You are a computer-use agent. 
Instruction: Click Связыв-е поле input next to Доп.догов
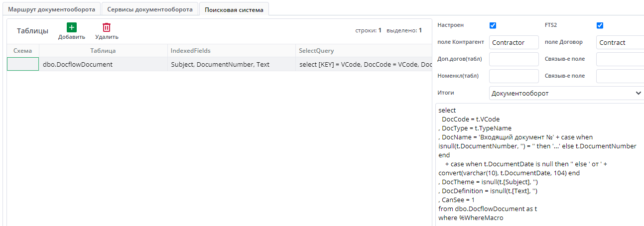pos(620,59)
